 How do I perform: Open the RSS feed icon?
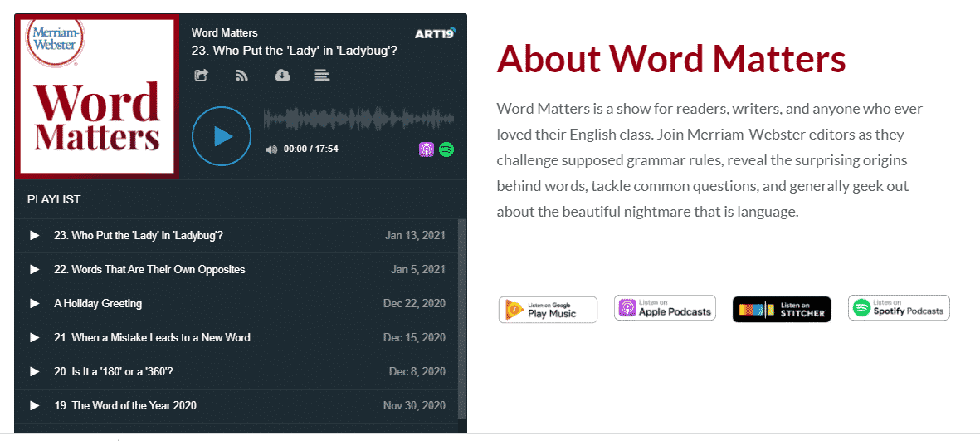click(x=241, y=76)
